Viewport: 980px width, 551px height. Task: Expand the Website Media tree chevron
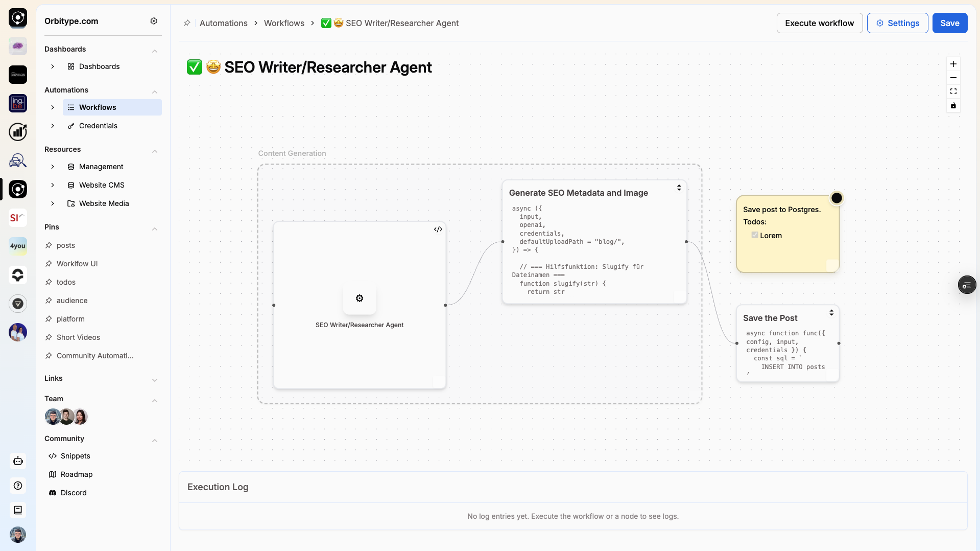[x=53, y=203]
